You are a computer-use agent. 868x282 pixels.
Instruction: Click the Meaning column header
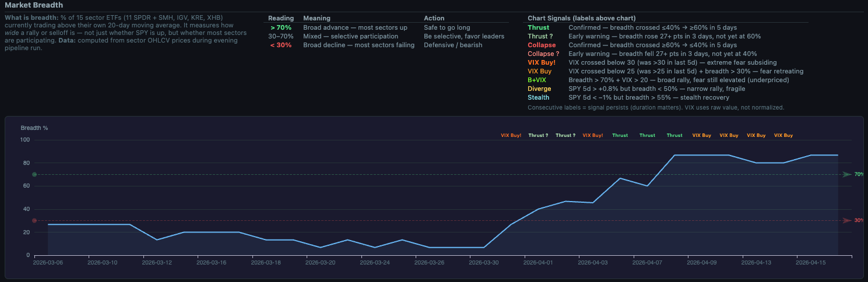coord(317,18)
